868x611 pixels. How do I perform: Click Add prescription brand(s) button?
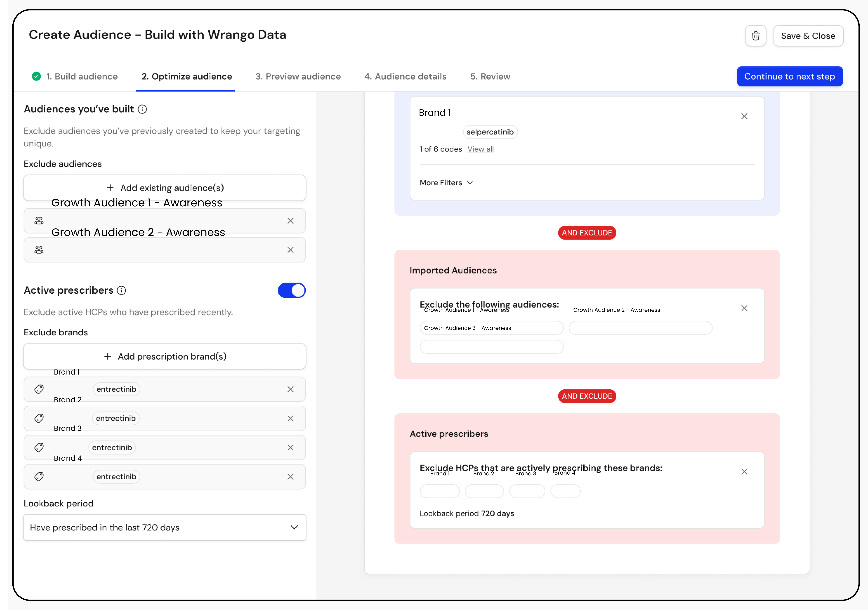pos(164,356)
